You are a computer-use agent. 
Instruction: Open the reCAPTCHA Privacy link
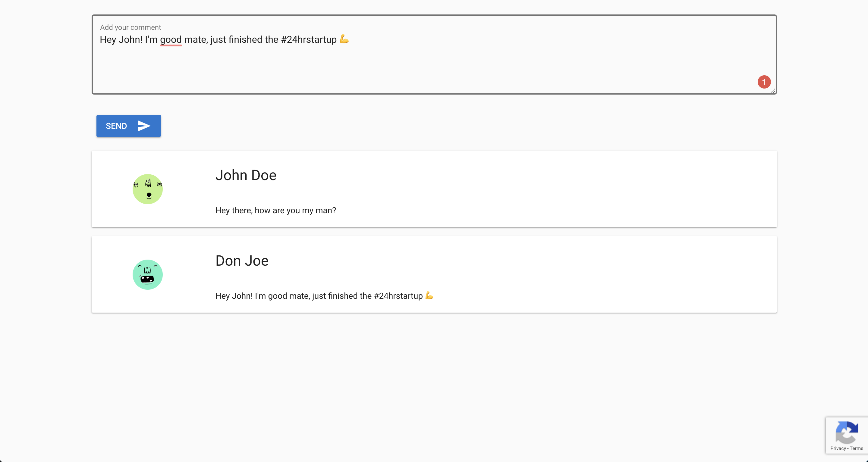point(838,448)
